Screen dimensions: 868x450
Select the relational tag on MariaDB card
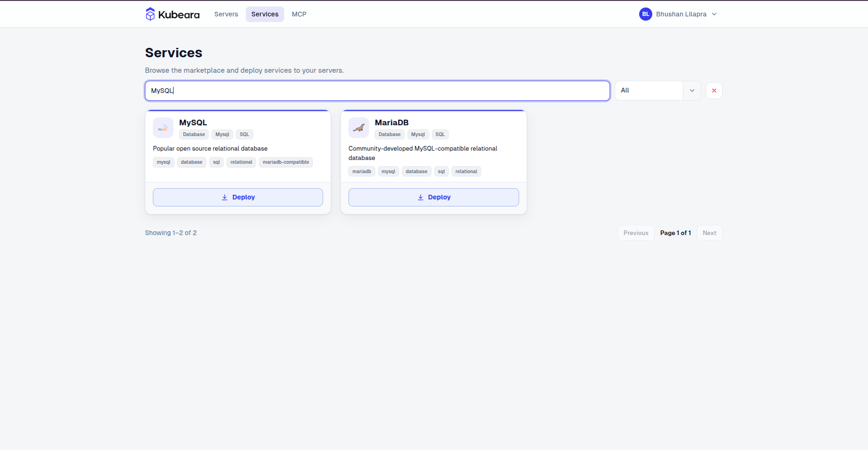[x=466, y=172]
